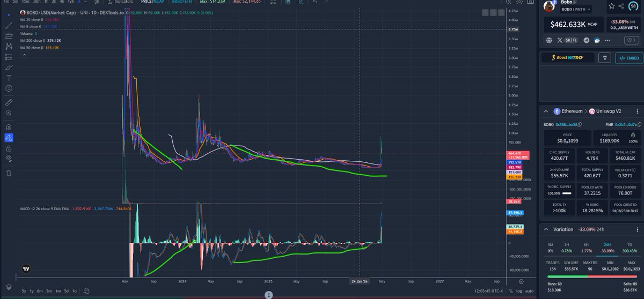This screenshot has width=644, height=299.
Task: Click the Boost NITRO banner
Action: [567, 58]
